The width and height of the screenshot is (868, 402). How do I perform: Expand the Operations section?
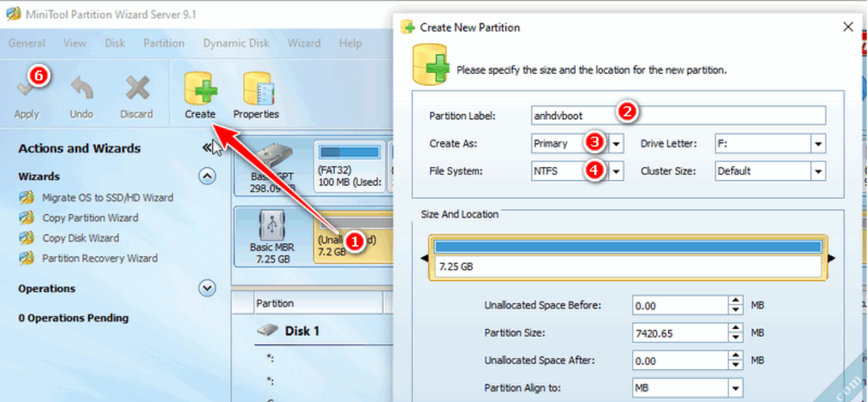[207, 288]
